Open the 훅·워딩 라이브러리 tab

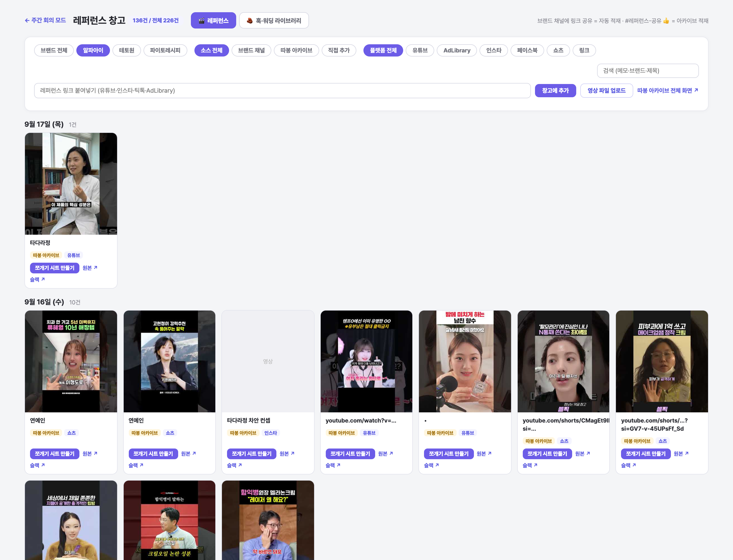click(x=274, y=20)
